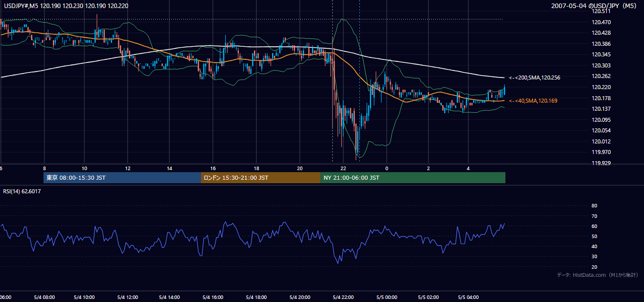Viewport: 644px width, 302px height.
Task: Click the 120.095 price axis label
Action: point(601,120)
